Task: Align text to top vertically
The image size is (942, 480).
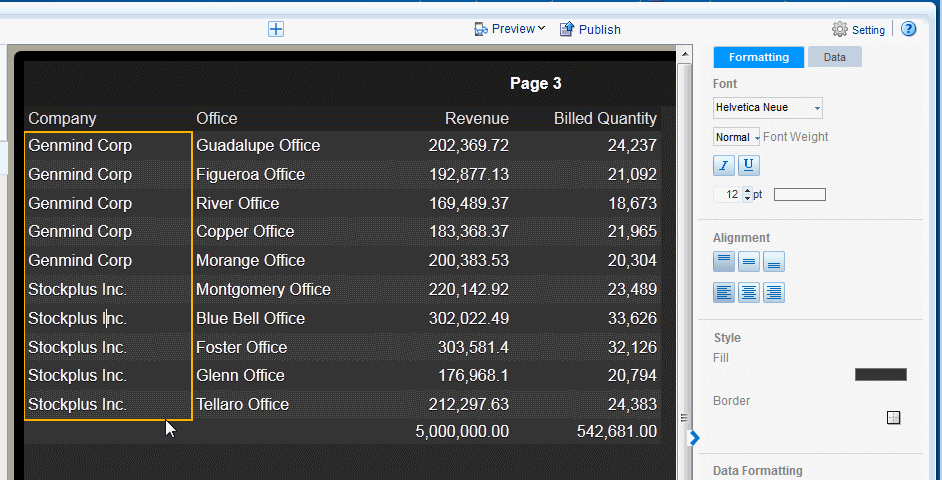Action: point(724,262)
